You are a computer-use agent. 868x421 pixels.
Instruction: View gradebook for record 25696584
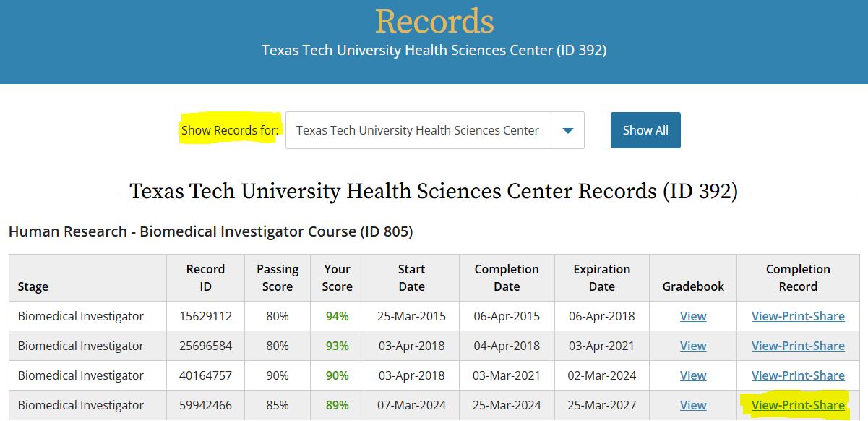[693, 346]
